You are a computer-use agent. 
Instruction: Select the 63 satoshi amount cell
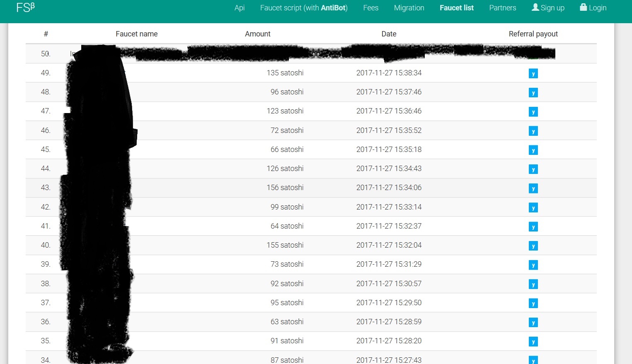[x=287, y=322]
